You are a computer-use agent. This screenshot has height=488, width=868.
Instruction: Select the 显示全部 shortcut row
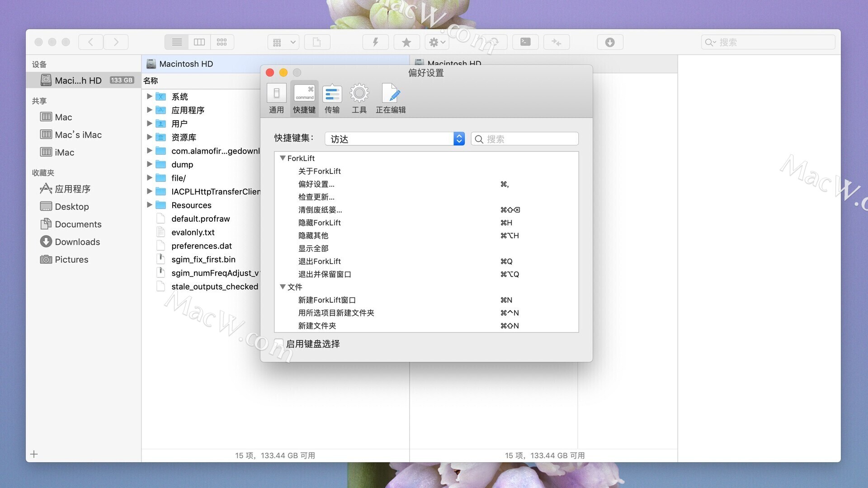coord(426,249)
